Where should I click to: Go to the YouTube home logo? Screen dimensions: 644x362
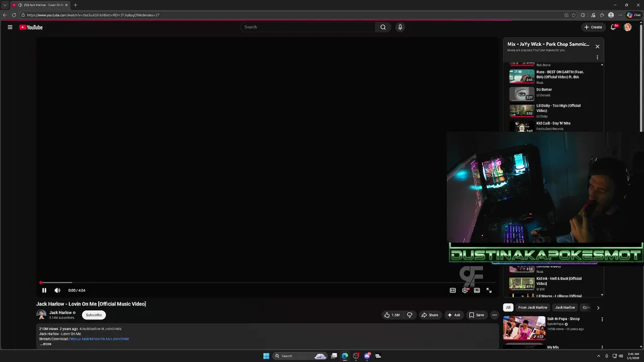pos(31,27)
